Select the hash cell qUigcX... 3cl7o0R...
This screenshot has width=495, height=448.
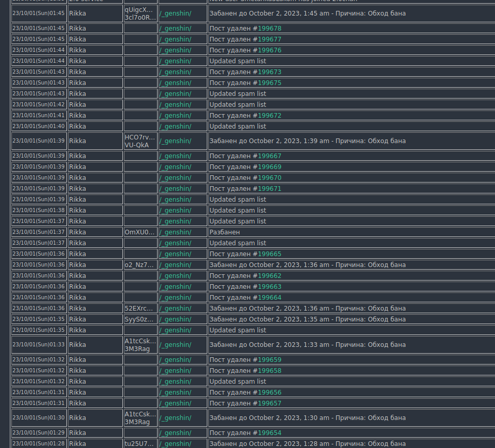coord(140,13)
